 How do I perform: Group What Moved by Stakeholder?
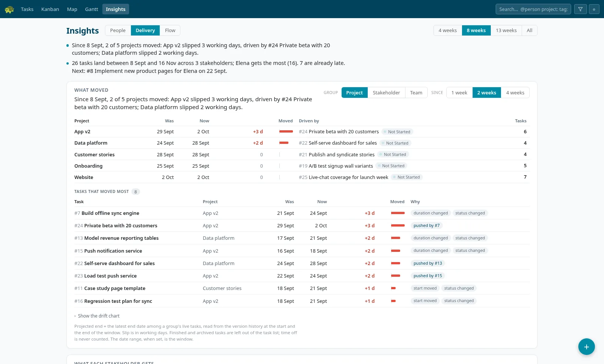point(386,93)
